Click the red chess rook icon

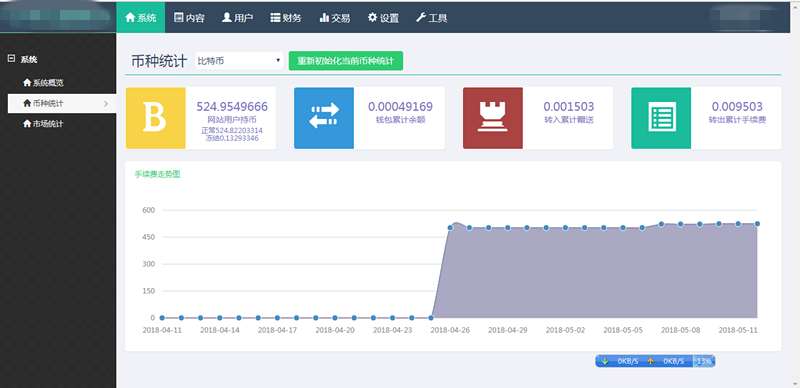492,118
